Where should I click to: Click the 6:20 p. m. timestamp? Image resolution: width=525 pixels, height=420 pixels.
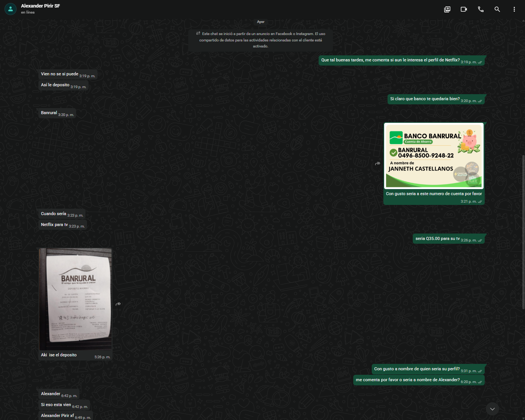click(x=469, y=382)
